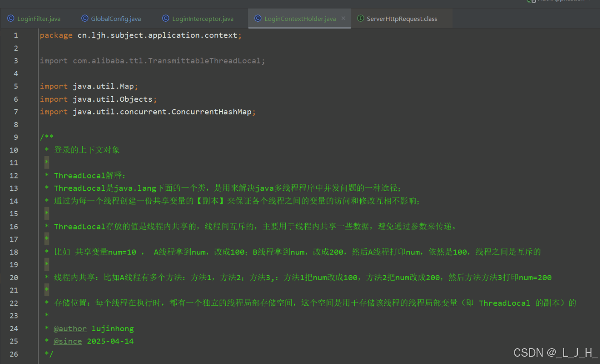This screenshot has height=364, width=600.
Task: Click the comment line starting 通过为每一个线程
Action: [237, 201]
